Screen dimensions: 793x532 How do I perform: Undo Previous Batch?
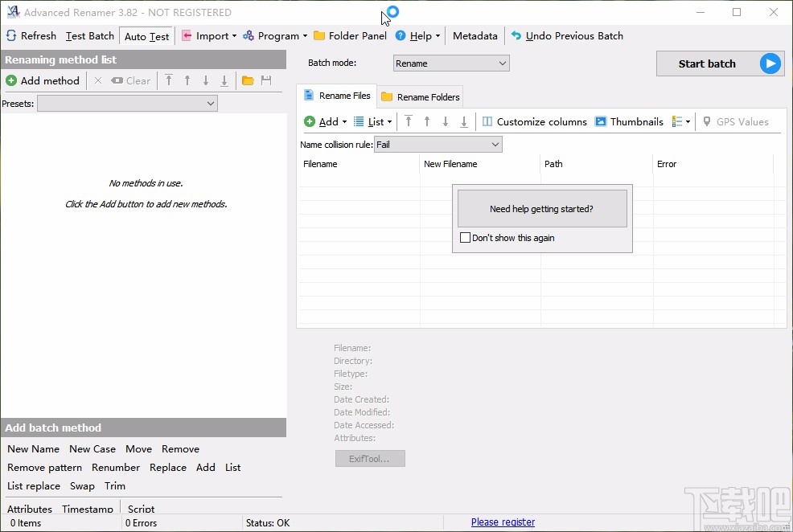567,36
